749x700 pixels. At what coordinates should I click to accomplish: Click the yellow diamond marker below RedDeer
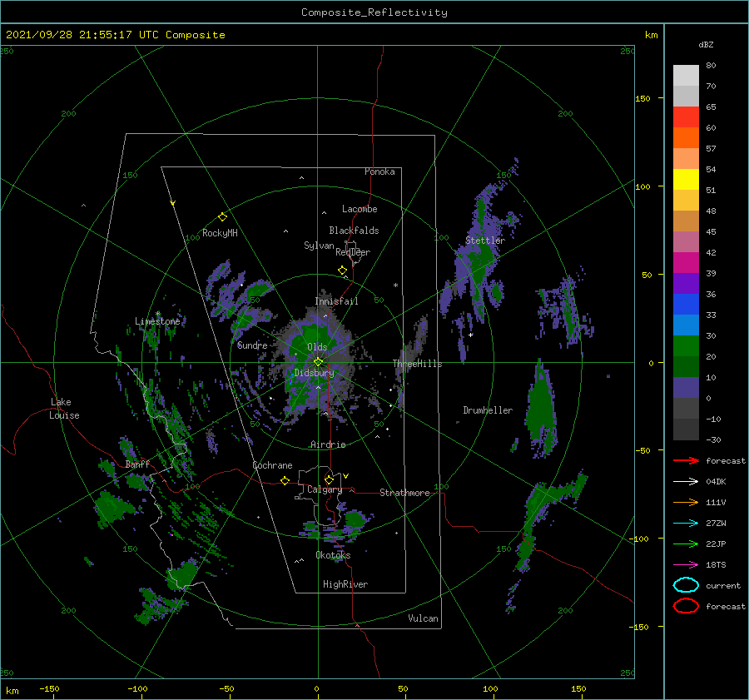coord(343,271)
